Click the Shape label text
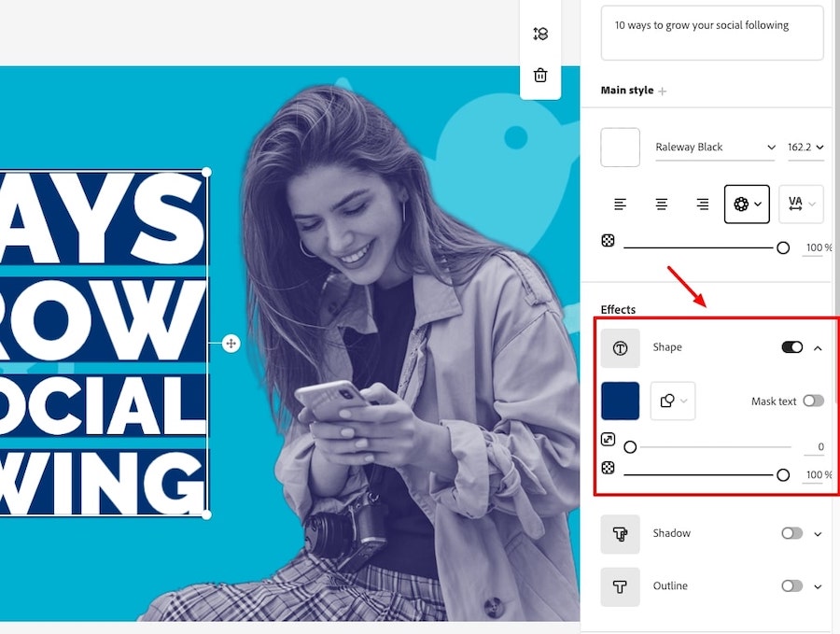This screenshot has width=840, height=634. pyautogui.click(x=667, y=347)
